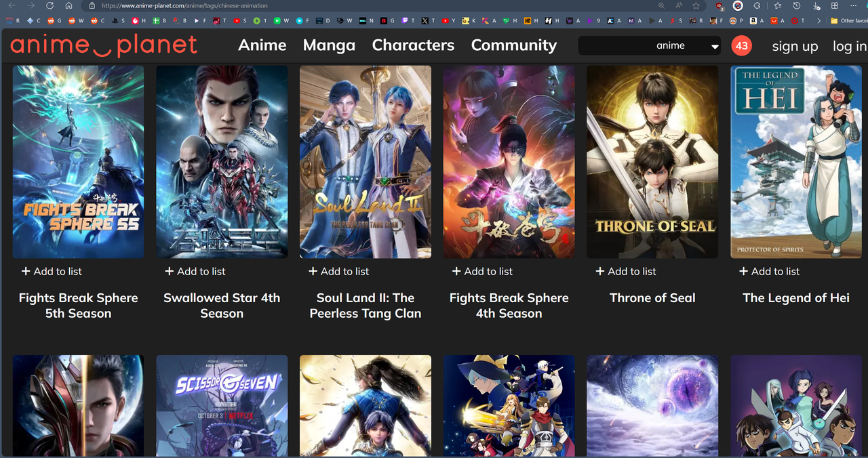The width and height of the screenshot is (868, 458).
Task: Activate Read Aloud icon in address bar
Action: 679,5
